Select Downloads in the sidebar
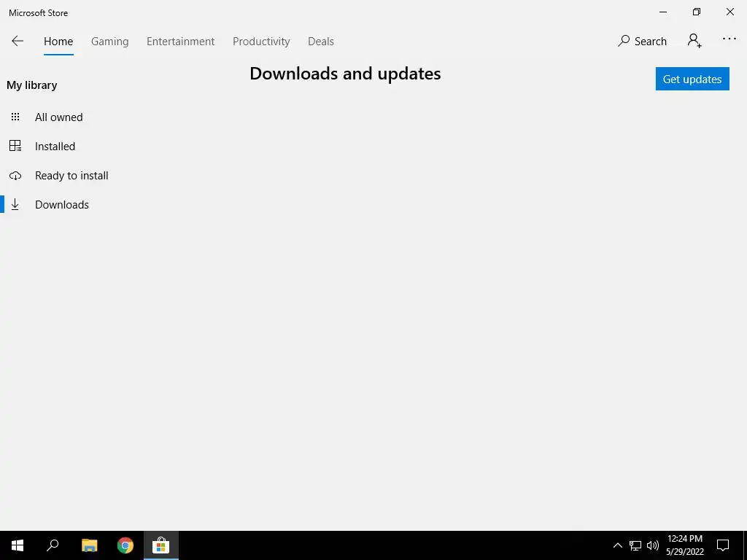Viewport: 747px width, 560px height. coord(62,205)
